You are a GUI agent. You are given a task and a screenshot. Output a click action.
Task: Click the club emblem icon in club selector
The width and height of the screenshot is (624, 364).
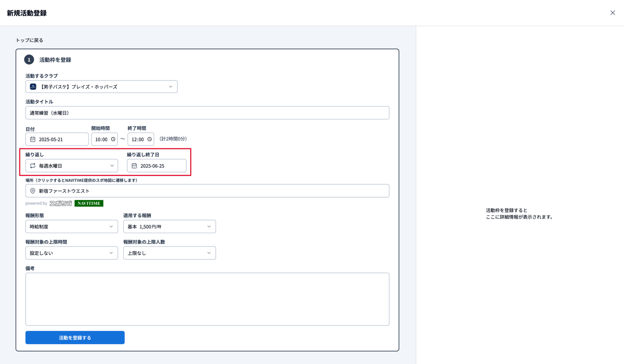pos(33,87)
